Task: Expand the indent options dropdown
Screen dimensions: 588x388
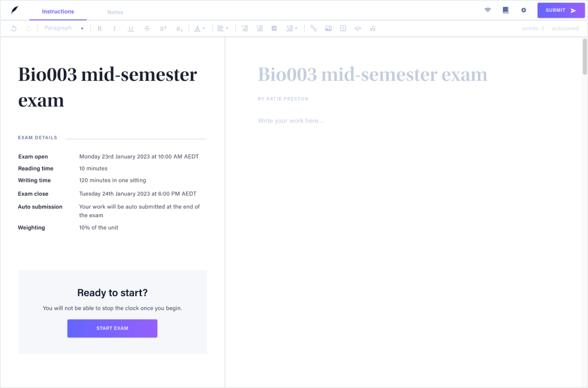Action: [292, 28]
